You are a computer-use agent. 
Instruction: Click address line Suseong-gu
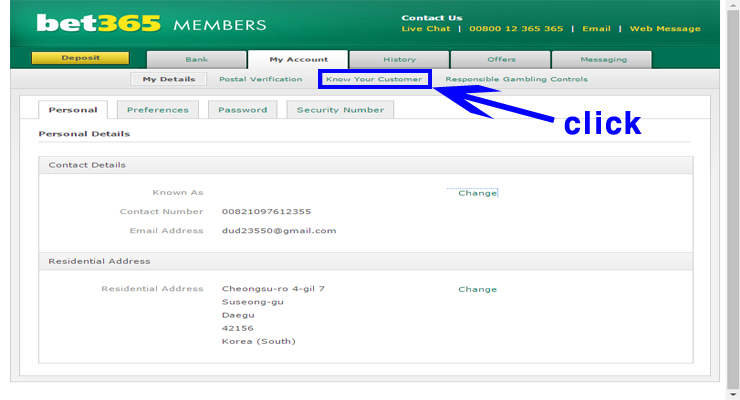click(252, 302)
